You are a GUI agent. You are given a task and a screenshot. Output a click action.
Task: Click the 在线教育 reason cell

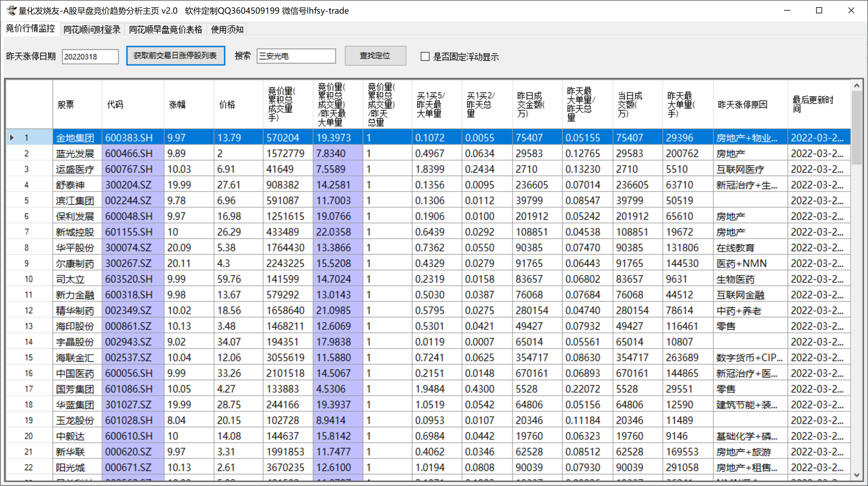click(x=751, y=248)
